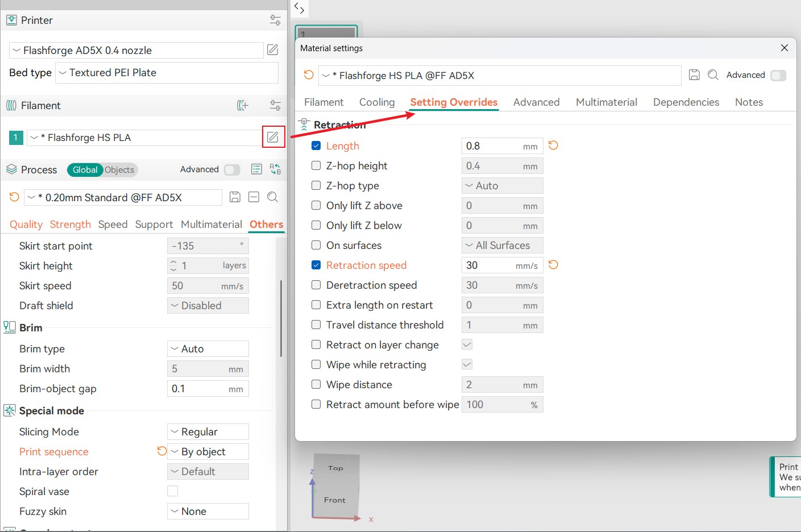Reset Retraction Length to default value
This screenshot has height=532, width=801.
coord(553,146)
